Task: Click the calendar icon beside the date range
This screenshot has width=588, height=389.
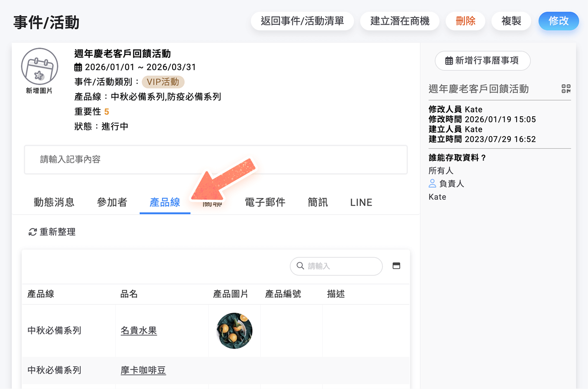Action: [x=78, y=67]
